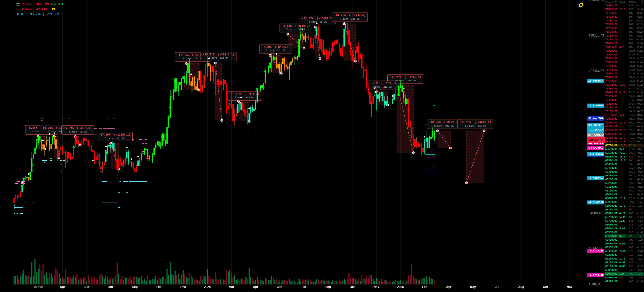Click the SIZE column header

click(x=622, y=2)
